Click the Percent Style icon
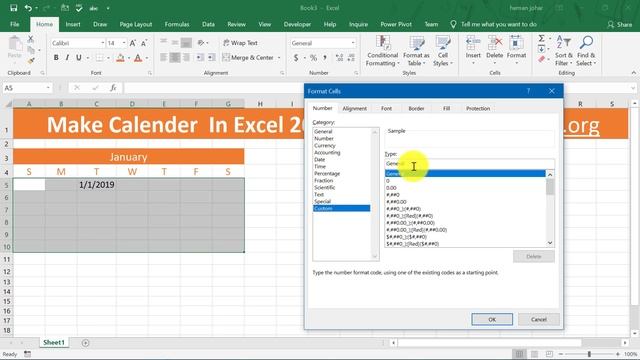640x360 pixels. [313, 58]
